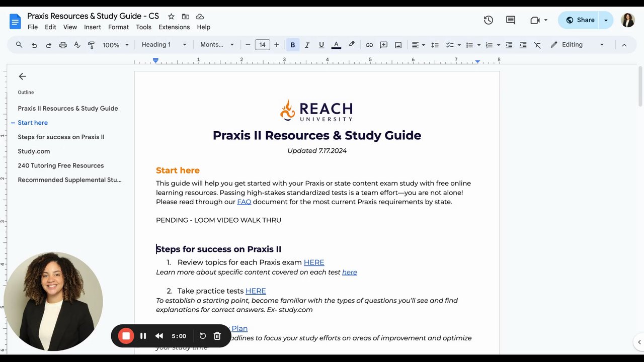Go to Start here outline item
The width and height of the screenshot is (644, 362).
coord(33,123)
